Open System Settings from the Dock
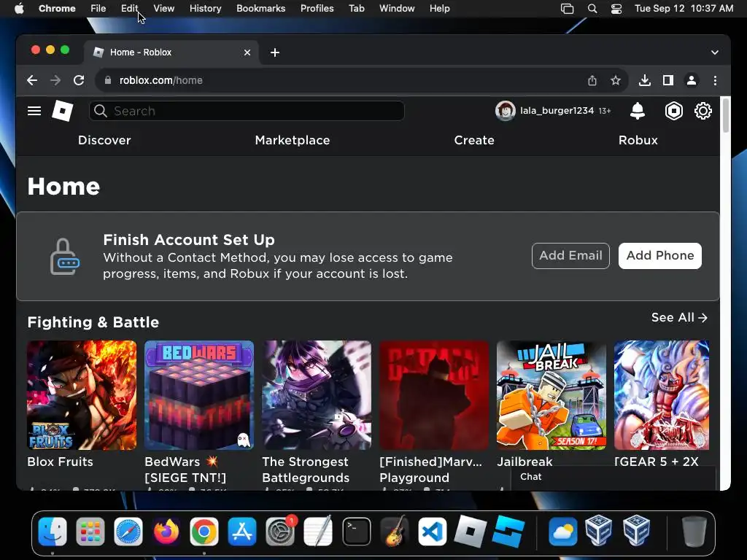Screen dimensions: 747x560 point(280,532)
